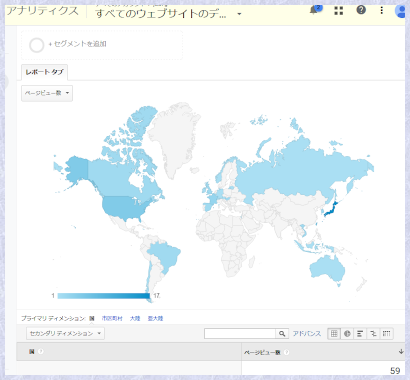Open the ページビュー数 metric dropdown
The height and width of the screenshot is (380, 410).
(x=47, y=93)
